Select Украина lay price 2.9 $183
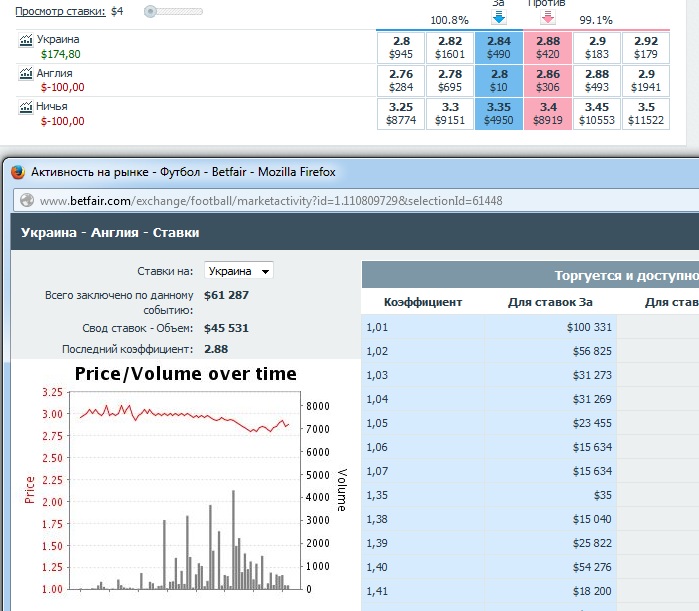This screenshot has height=611, width=699. pos(597,47)
